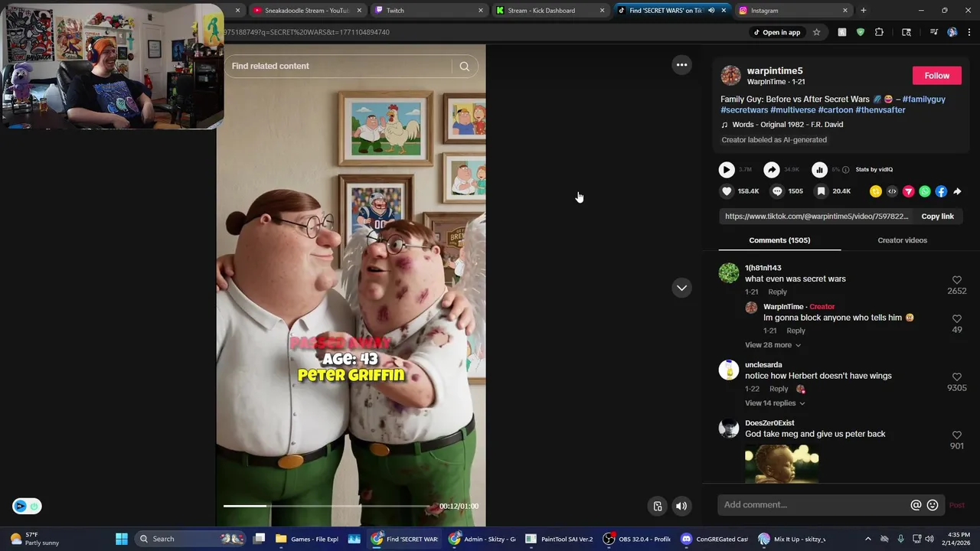Toggle the blue-green extension pill at bottom left
Screen dimensions: 980x551
(x=27, y=506)
